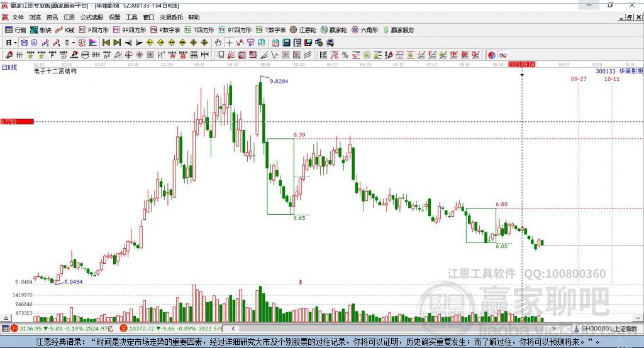Open the 江恩 menu
Image resolution: width=644 pixels, height=348 pixels.
click(69, 17)
